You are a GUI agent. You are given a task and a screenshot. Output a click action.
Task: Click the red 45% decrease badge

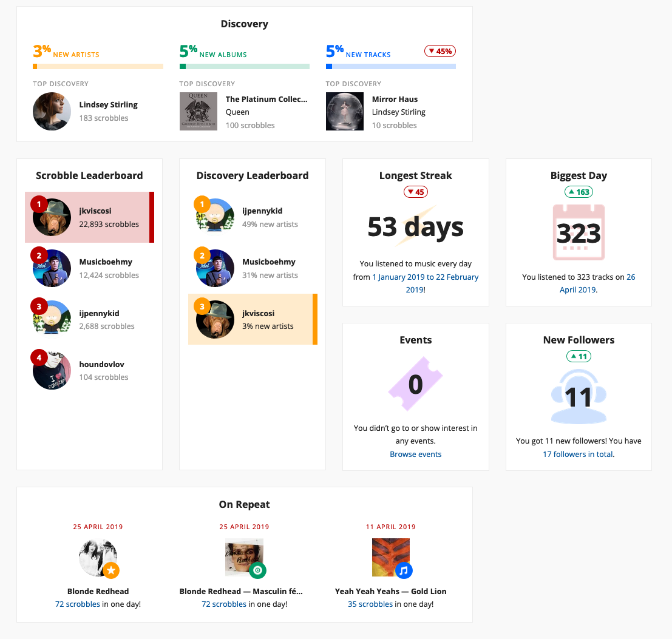(x=440, y=52)
